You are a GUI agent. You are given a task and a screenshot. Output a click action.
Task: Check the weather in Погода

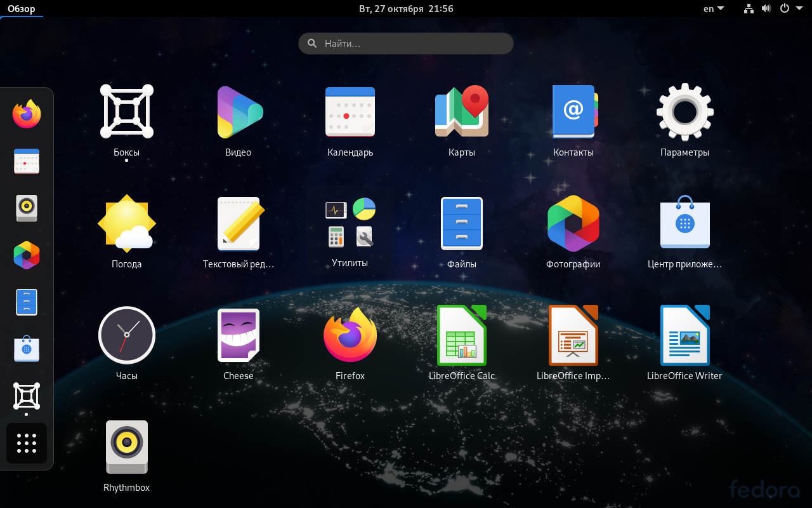tap(126, 223)
